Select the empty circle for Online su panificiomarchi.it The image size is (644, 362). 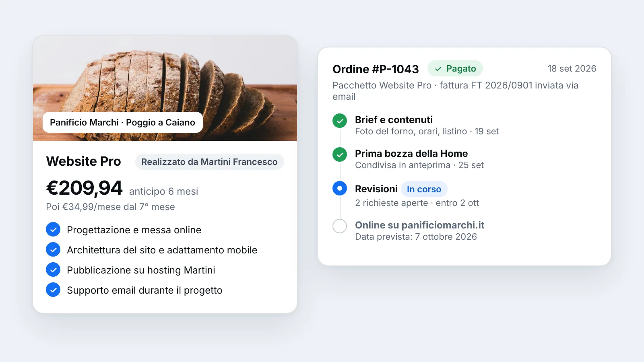(x=340, y=226)
